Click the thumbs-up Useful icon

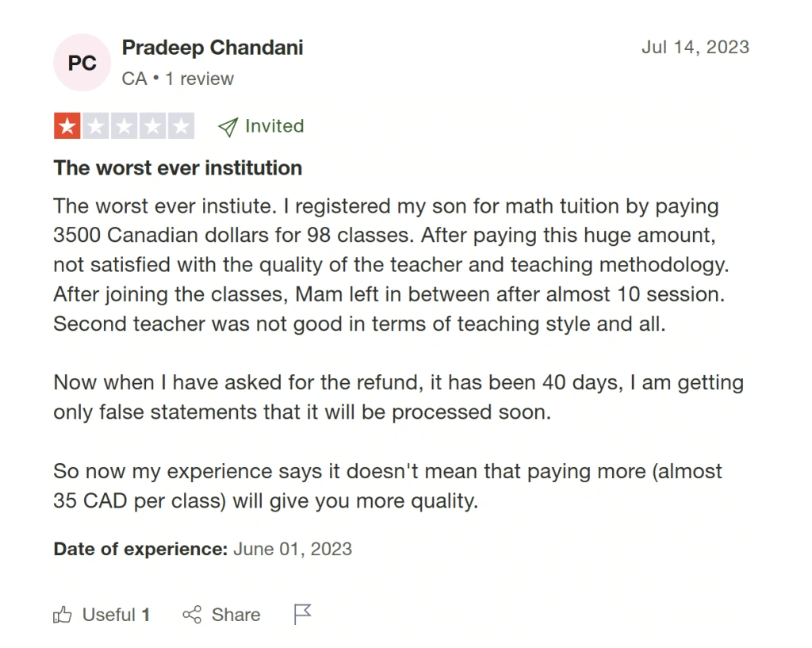62,615
